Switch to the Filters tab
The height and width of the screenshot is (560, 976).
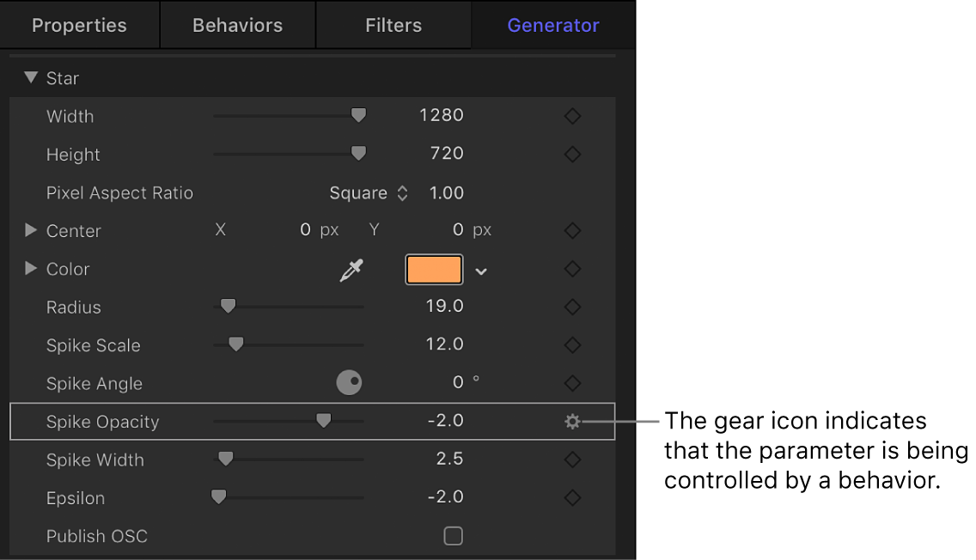(x=393, y=24)
